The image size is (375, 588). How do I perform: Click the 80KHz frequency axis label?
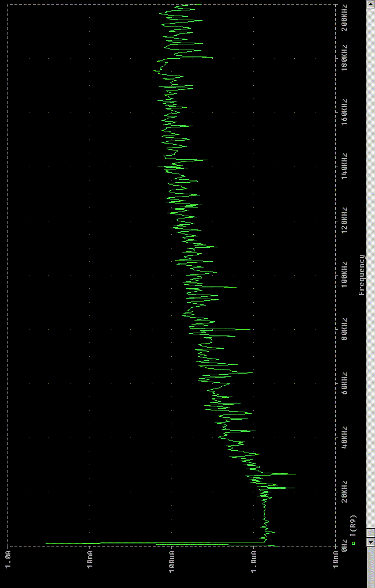point(344,329)
